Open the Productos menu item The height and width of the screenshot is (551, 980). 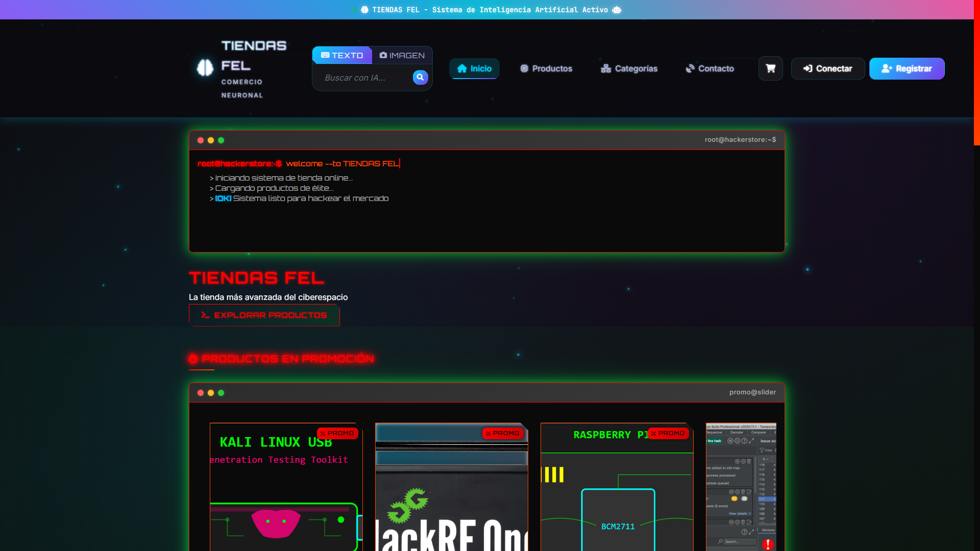[x=546, y=68]
